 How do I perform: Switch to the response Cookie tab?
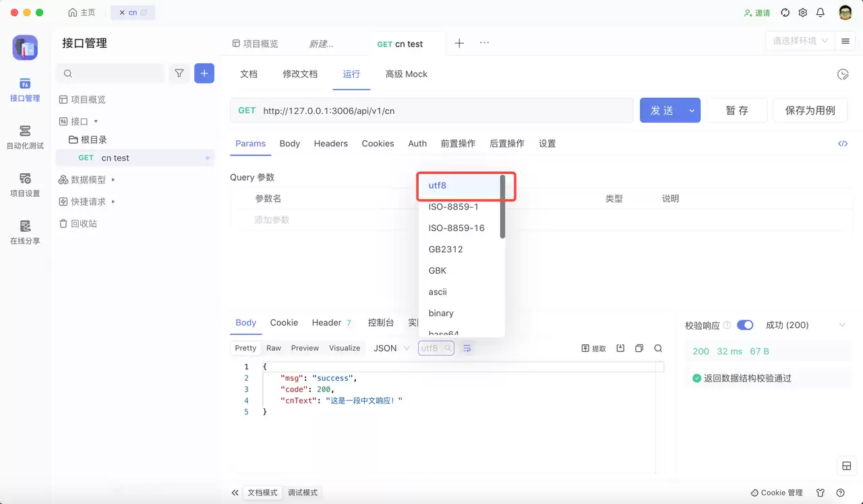284,323
